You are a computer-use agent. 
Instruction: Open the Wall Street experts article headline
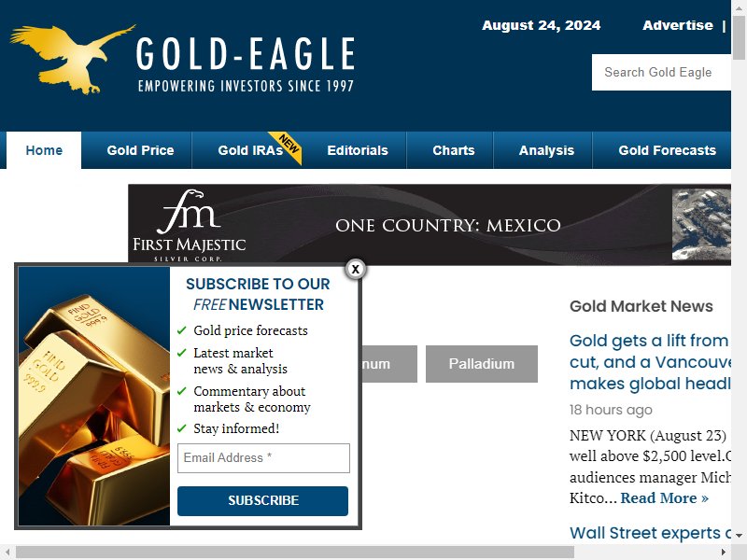tap(650, 532)
